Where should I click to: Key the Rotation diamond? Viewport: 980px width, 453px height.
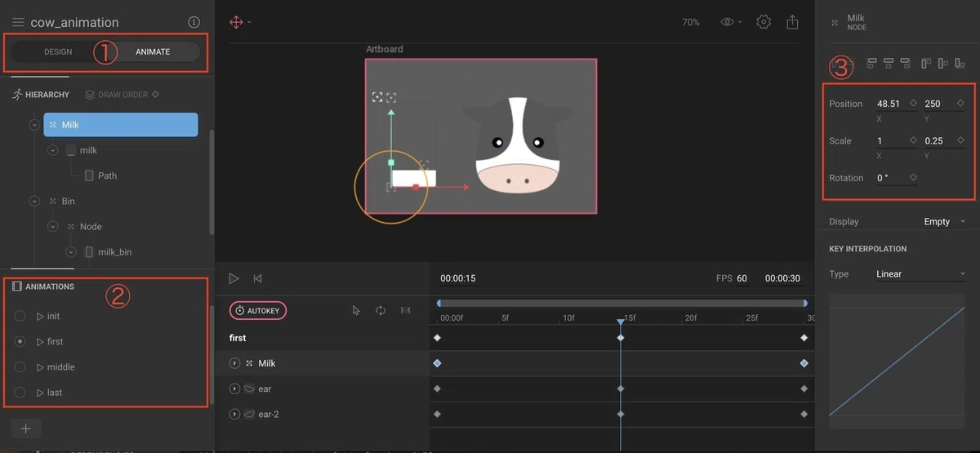(x=913, y=177)
